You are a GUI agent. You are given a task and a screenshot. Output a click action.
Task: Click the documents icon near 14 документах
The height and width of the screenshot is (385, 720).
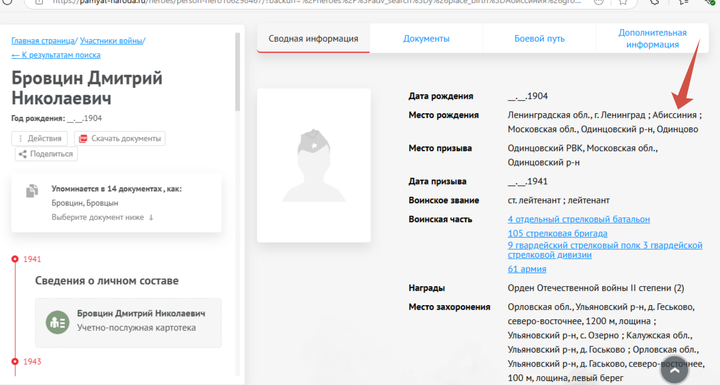tap(32, 191)
